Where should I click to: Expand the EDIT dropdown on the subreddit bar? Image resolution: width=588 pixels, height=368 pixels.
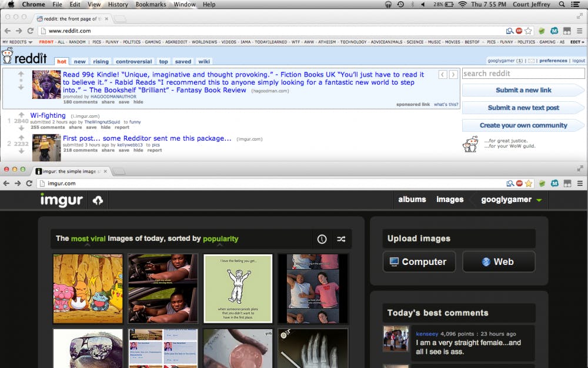[x=576, y=42]
